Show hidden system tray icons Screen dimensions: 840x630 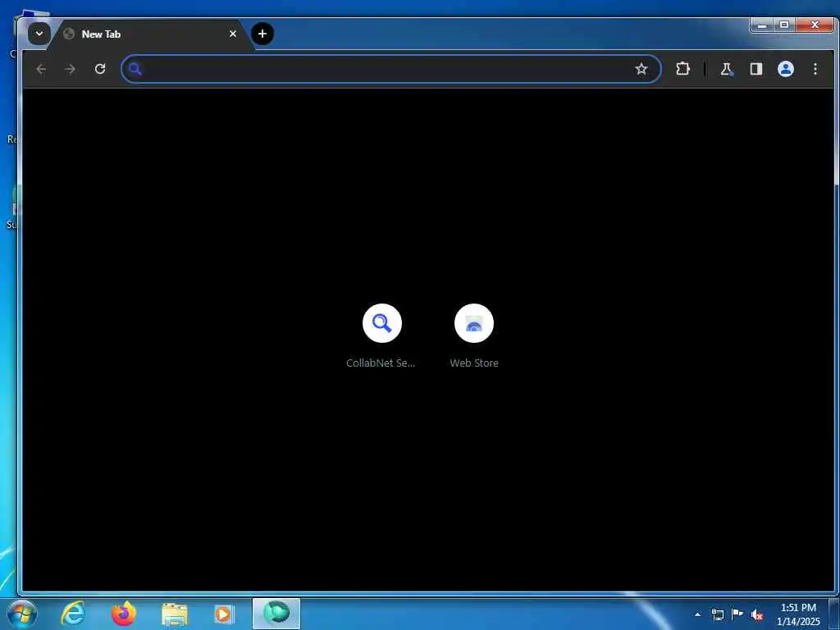click(x=697, y=614)
